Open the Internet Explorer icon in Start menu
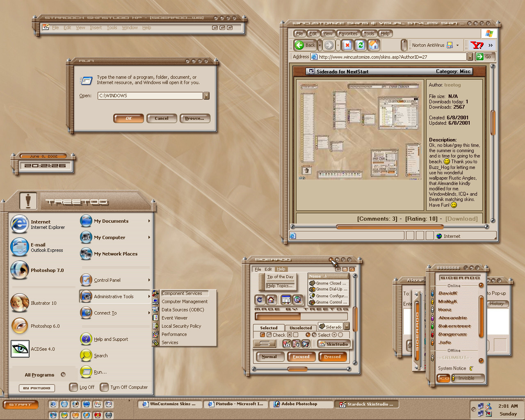 (x=20, y=224)
